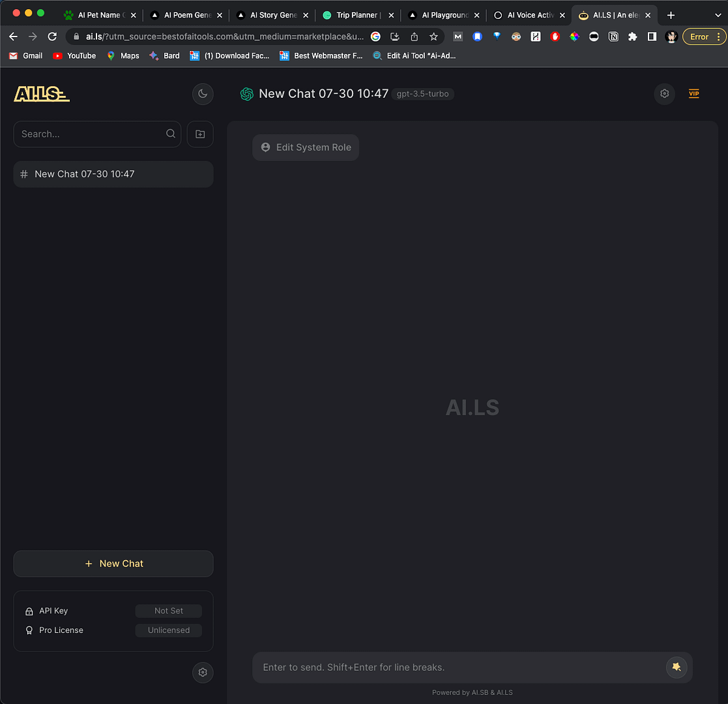Viewport: 728px width, 704px height.
Task: Click the OpenAI logo beside the chat title
Action: 246,93
